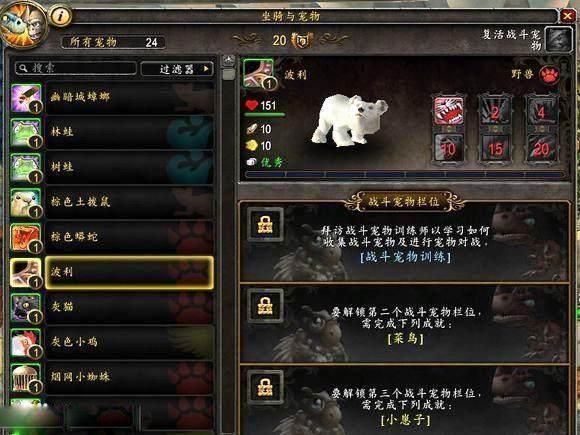Click the locked level 20 ability slot
Image resolution: width=580 pixels, height=435 pixels.
coord(542,148)
